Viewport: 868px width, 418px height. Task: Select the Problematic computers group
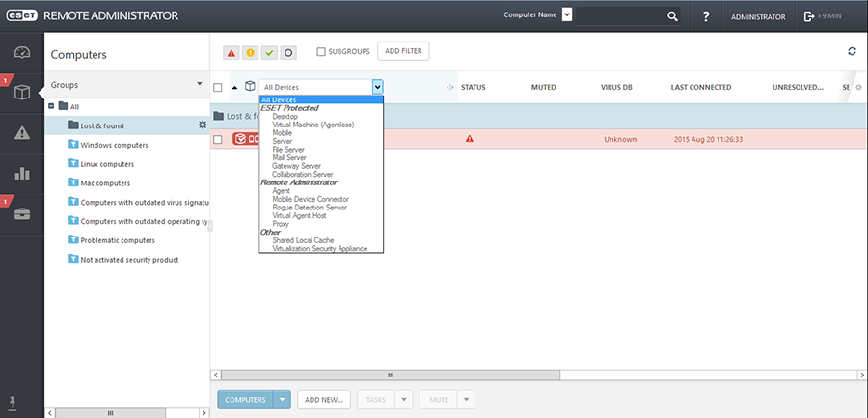tap(118, 240)
